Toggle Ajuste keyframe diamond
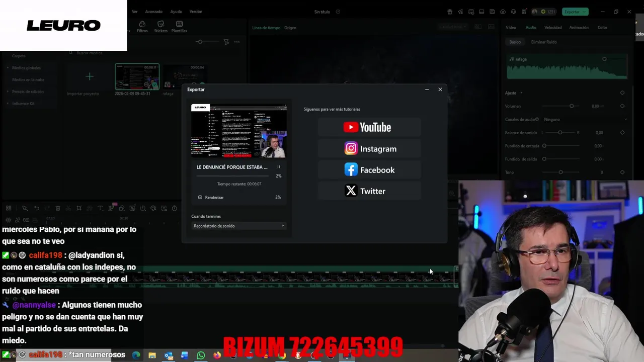This screenshot has width=644, height=362. [622, 93]
